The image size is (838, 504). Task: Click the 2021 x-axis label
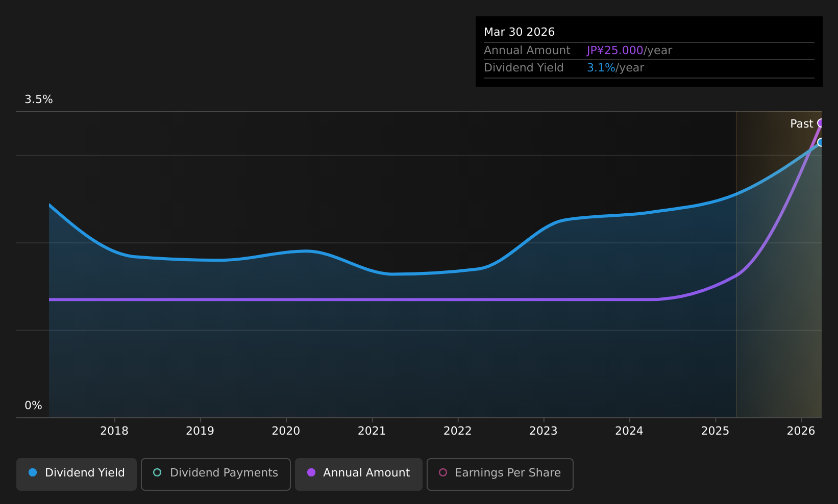coord(372,431)
